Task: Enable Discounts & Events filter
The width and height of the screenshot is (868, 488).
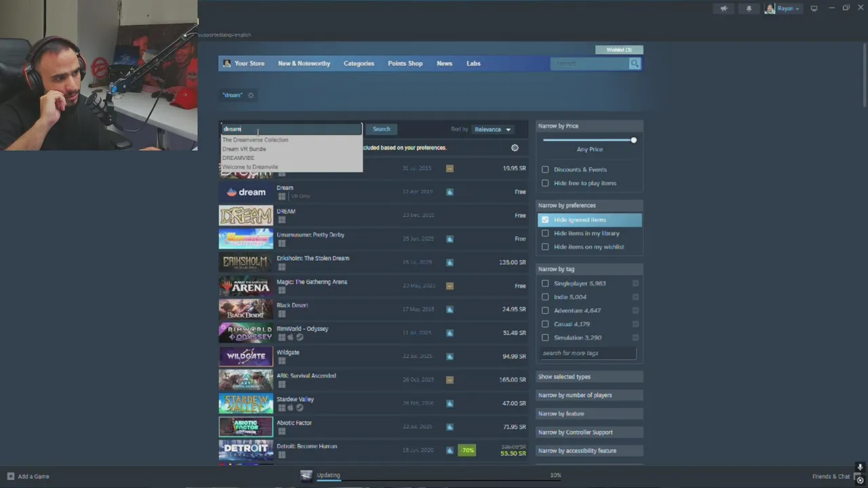Action: 545,169
